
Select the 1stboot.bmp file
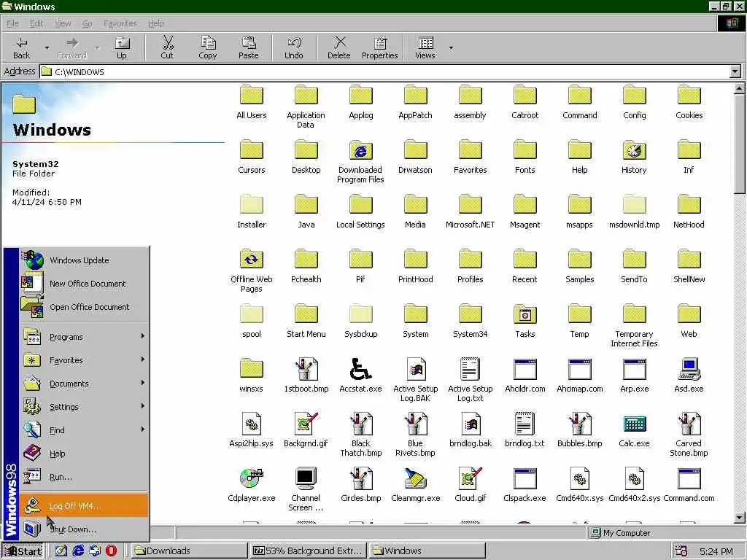(x=306, y=376)
